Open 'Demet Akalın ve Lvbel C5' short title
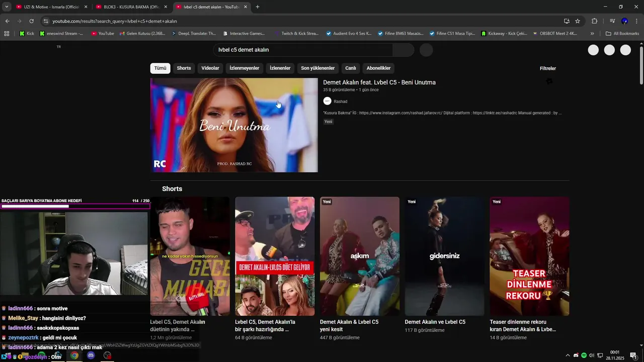The height and width of the screenshot is (362, 644). [x=435, y=322]
